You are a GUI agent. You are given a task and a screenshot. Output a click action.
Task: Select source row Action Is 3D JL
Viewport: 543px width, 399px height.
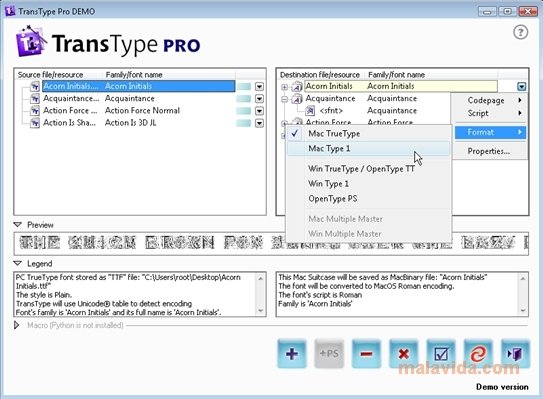pos(139,123)
